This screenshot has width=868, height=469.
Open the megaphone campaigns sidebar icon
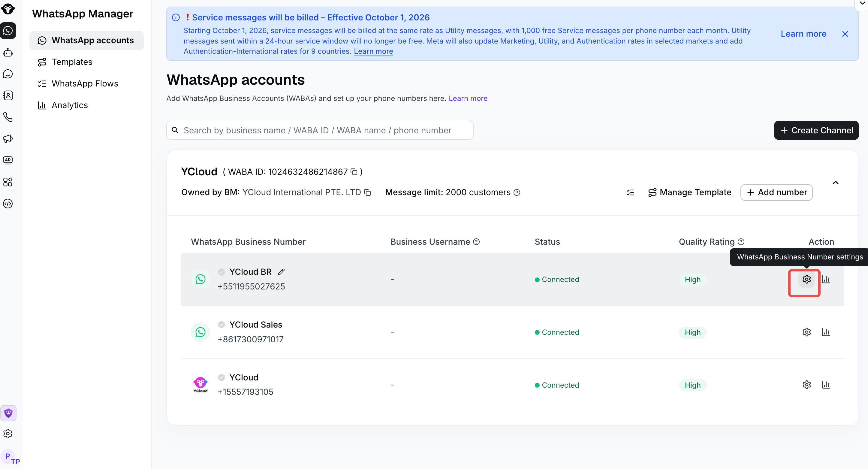[x=8, y=139]
